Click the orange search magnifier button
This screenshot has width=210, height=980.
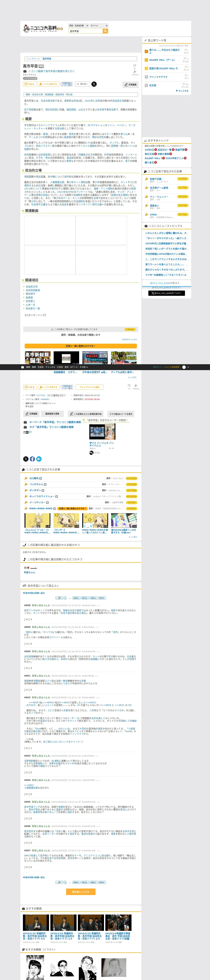click(x=105, y=31)
